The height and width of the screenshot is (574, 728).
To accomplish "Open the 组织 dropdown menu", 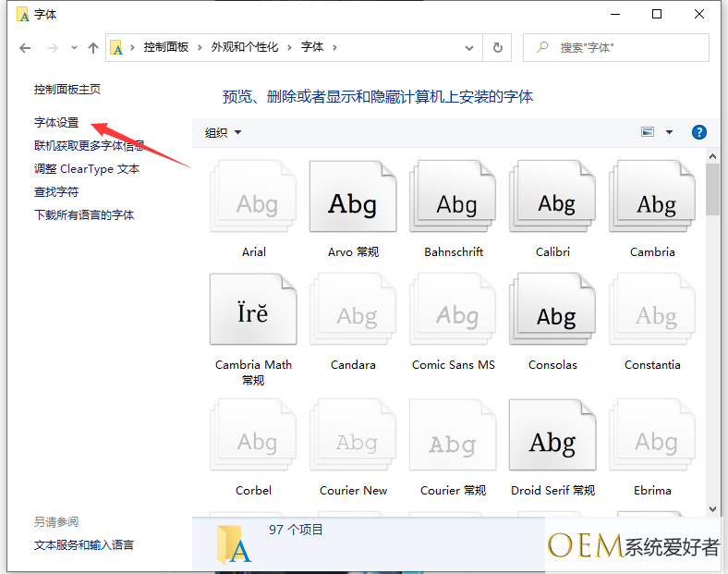I will 223,133.
